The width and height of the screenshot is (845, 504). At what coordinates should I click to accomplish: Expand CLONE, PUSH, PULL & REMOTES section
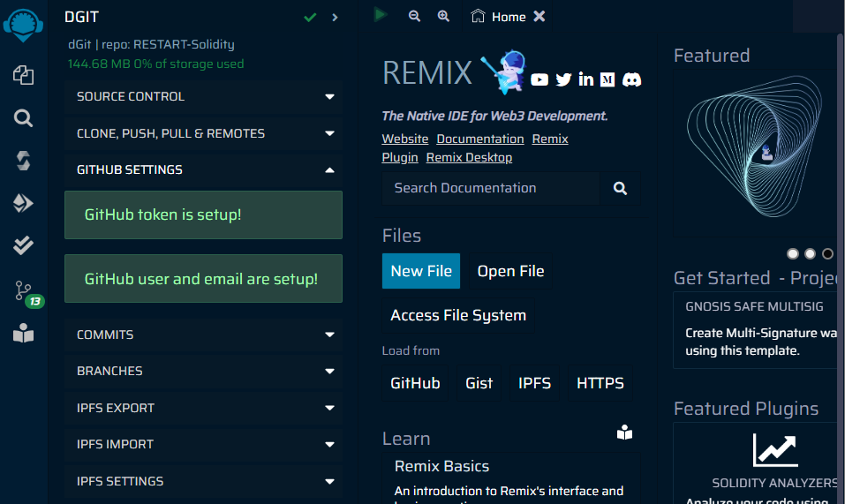(x=203, y=133)
